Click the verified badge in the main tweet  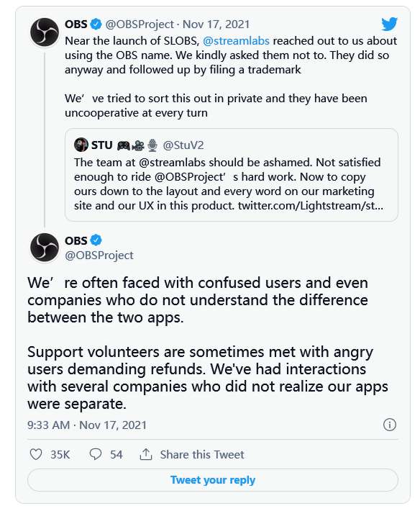[x=96, y=240]
